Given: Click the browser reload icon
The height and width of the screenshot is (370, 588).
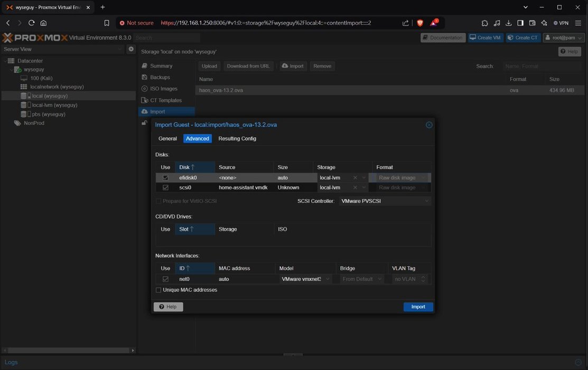Looking at the screenshot, I should 32,23.
